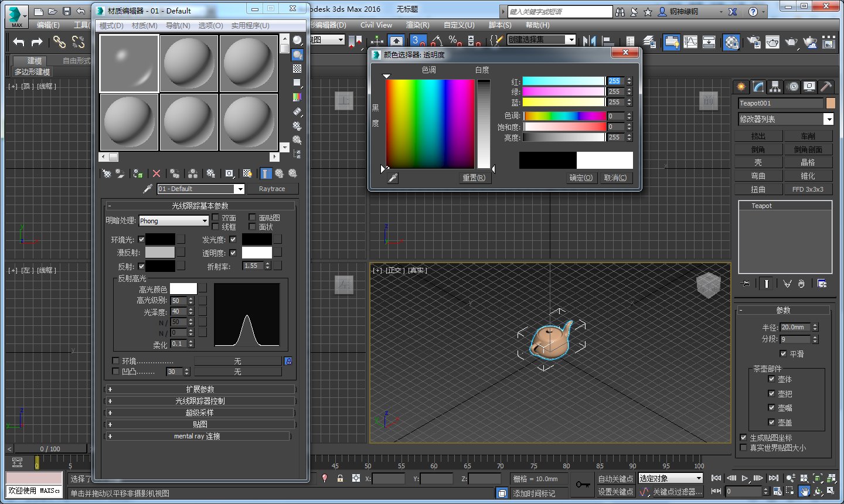This screenshot has height=504, width=844.
Task: Toggle the Percent Snap icon
Action: coord(455,40)
